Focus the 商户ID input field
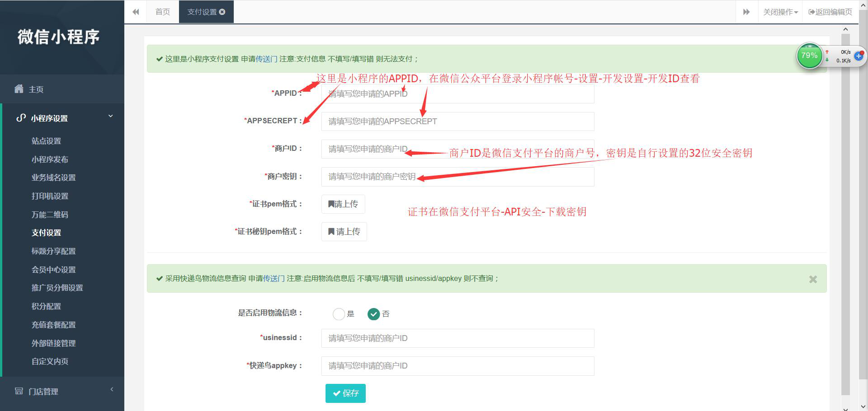The image size is (868, 411). click(458, 149)
